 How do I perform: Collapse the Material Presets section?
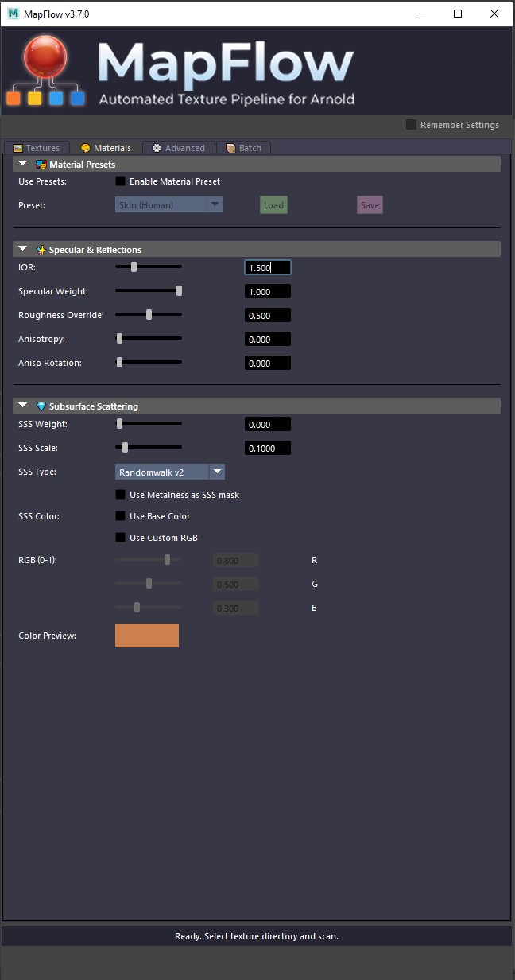pyautogui.click(x=23, y=164)
